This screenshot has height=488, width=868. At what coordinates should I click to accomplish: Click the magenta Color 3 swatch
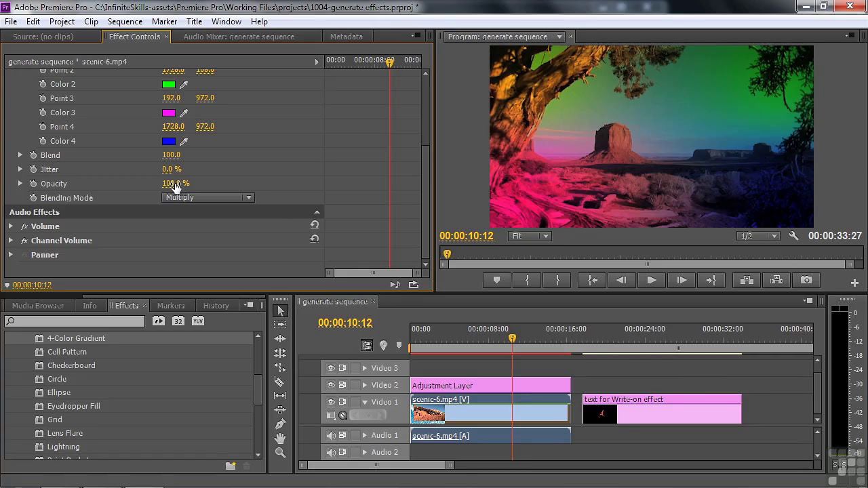point(169,113)
